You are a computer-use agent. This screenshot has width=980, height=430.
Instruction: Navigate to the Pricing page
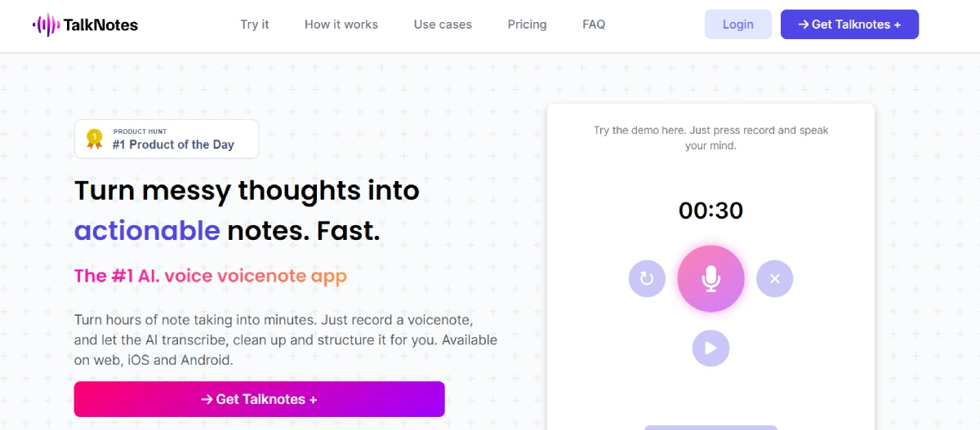pos(527,24)
